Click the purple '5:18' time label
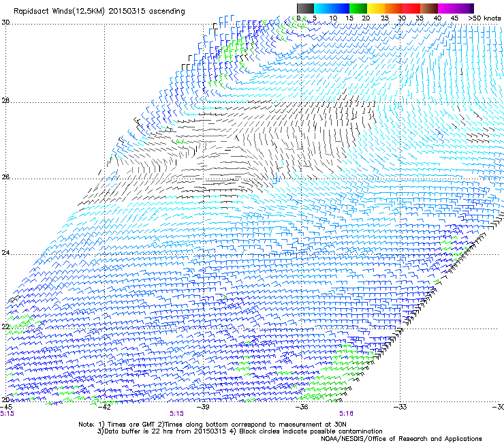Viewport: 504px width, 443px height. pos(346,414)
